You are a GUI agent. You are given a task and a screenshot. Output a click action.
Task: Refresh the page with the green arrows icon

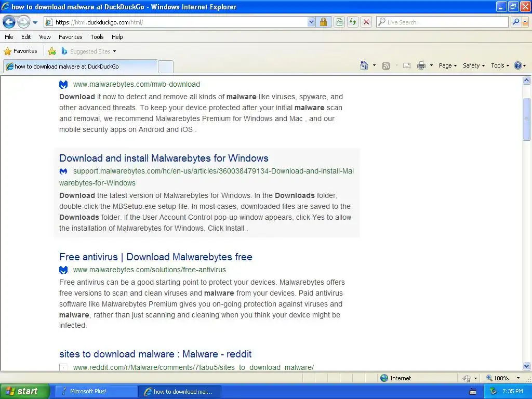pos(353,22)
